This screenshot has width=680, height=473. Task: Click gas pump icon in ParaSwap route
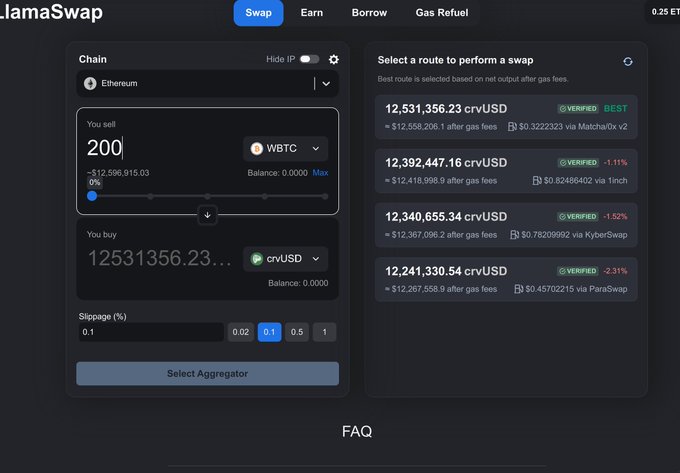pos(518,289)
